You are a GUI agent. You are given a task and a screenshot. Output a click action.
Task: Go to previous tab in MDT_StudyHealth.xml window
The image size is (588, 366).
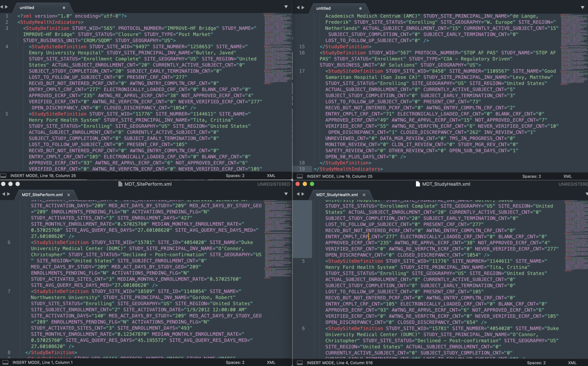(x=298, y=194)
